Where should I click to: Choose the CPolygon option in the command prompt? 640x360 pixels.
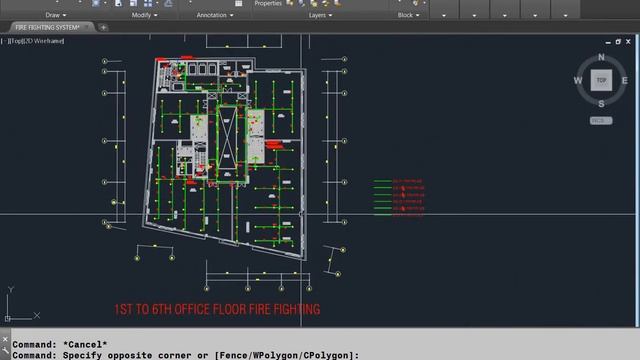[327, 355]
